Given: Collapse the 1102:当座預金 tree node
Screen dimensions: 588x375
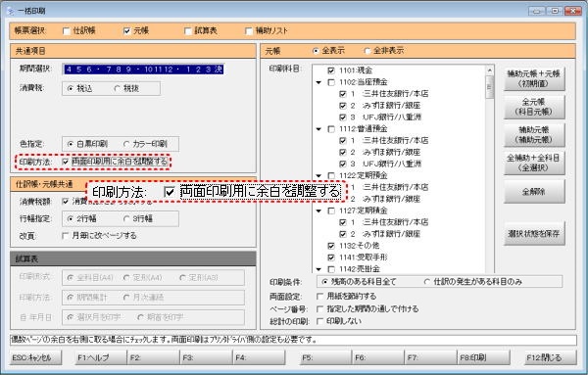Looking at the screenshot, I should click(318, 82).
